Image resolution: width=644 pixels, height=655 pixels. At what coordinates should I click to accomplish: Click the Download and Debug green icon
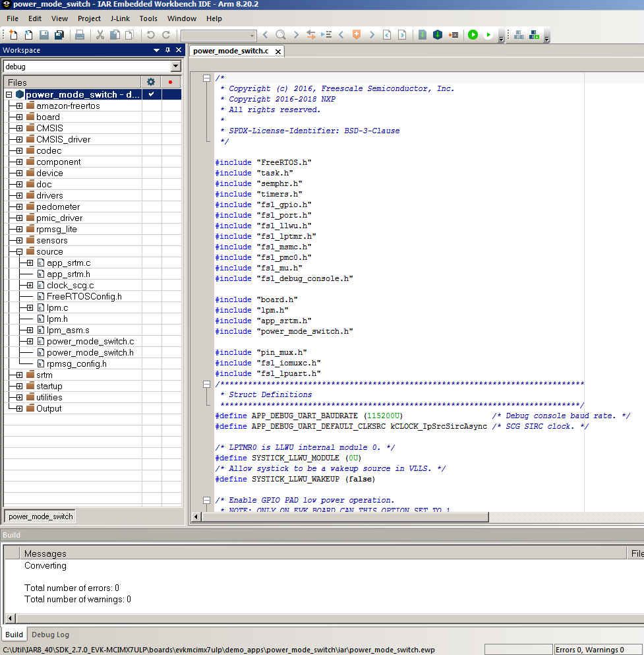click(473, 35)
